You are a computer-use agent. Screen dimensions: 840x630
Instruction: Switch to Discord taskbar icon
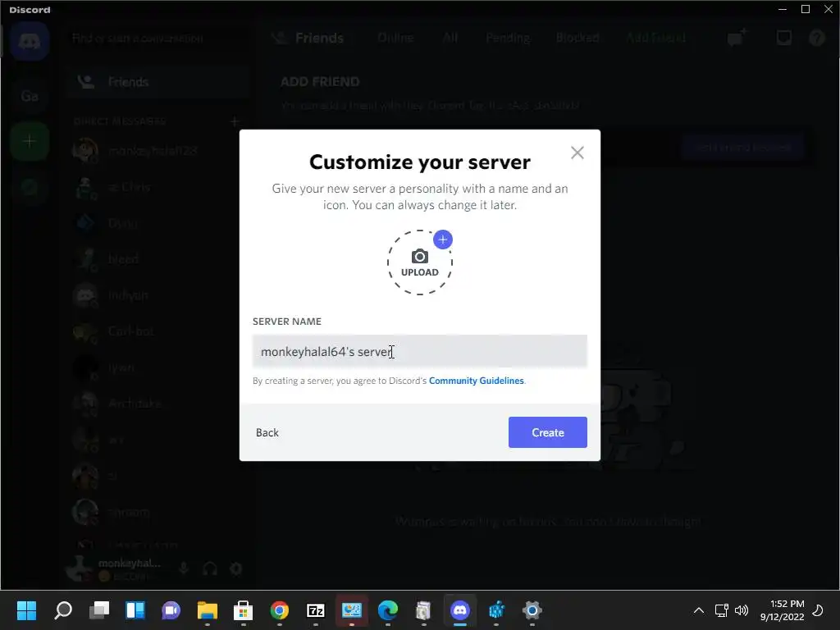(460, 610)
